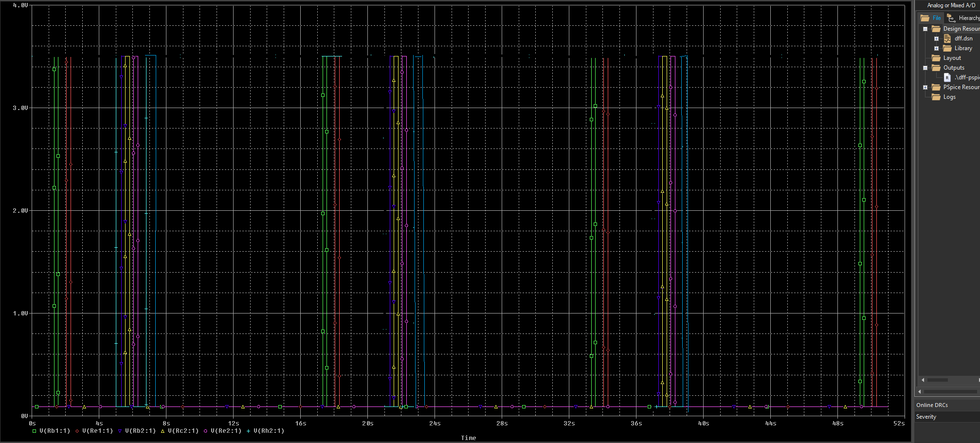Select the V(Rb1:1) trace label

coord(55,431)
